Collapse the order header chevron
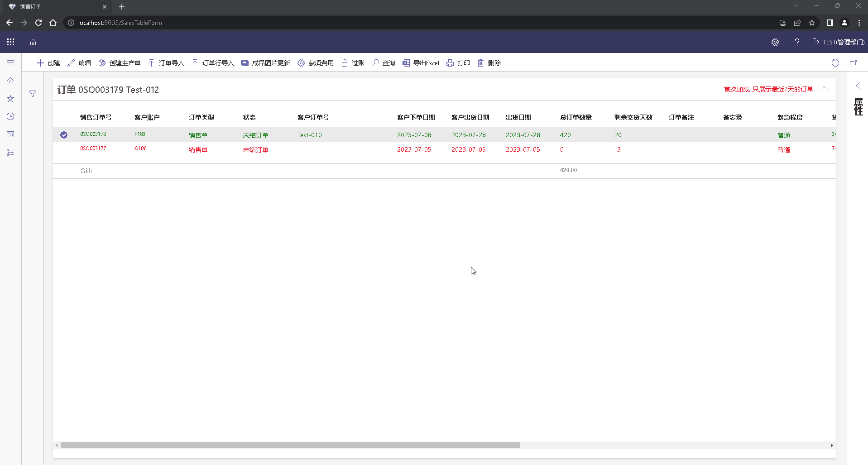 point(824,89)
